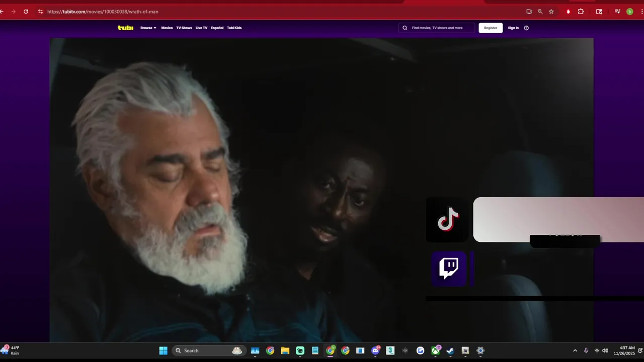Click the Twitch overlay icon
The image size is (644, 362).
[449, 268]
